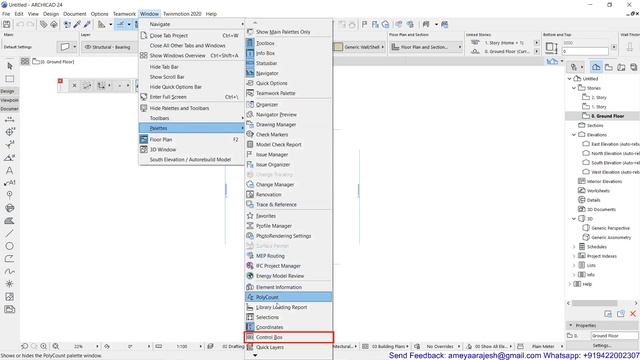The image size is (640, 360).
Task: Choose Hide Tab Bar menu item
Action: 191,67
